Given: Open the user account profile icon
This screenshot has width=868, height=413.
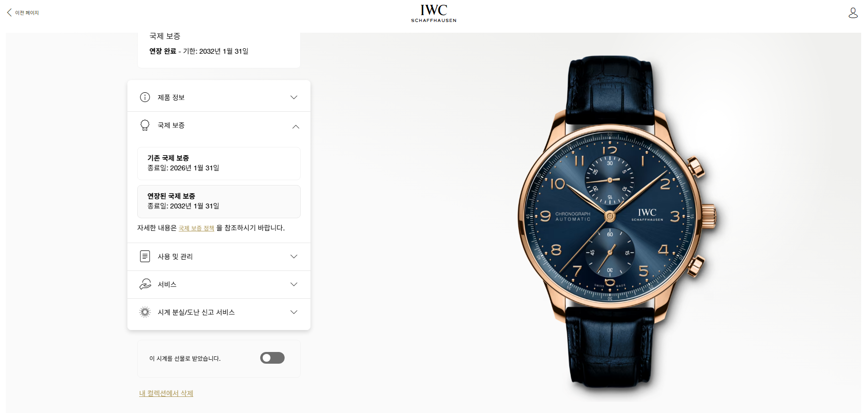Looking at the screenshot, I should tap(853, 13).
